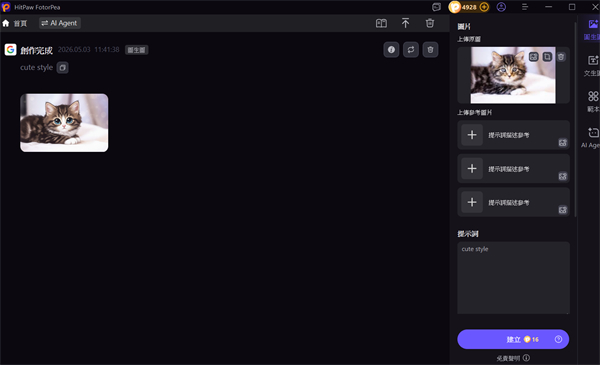
Task: Click the Google model logo icon
Action: [x=10, y=49]
